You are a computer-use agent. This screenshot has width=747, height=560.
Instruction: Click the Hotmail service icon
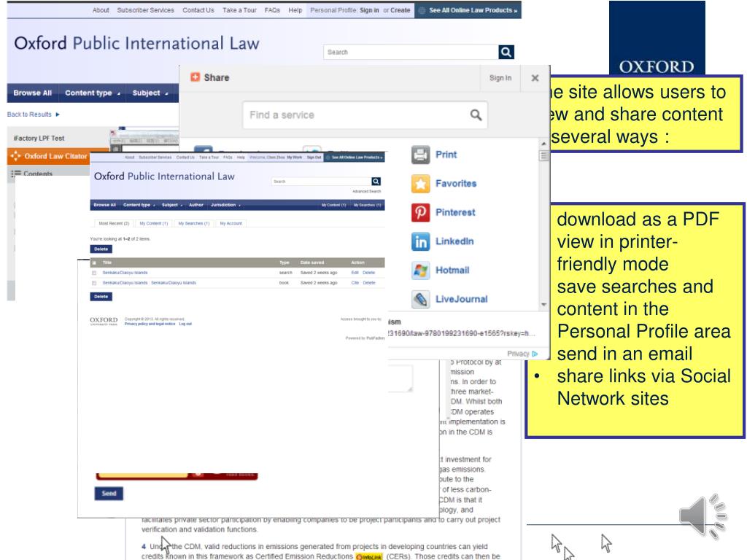[x=420, y=271]
